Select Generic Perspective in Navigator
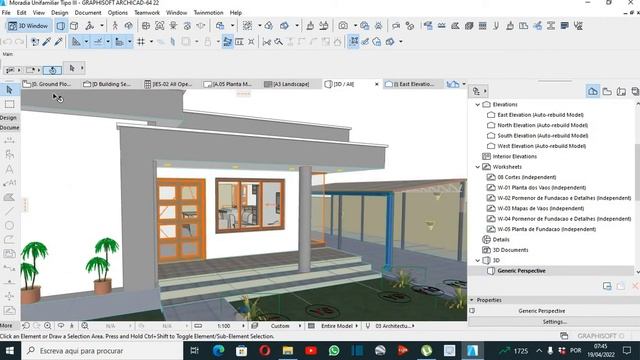 tap(521, 271)
